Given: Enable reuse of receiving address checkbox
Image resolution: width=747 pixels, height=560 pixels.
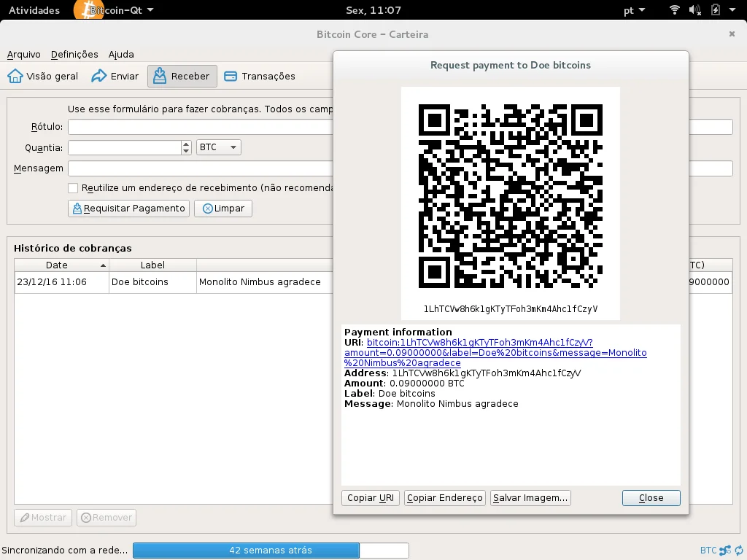Looking at the screenshot, I should coord(73,187).
